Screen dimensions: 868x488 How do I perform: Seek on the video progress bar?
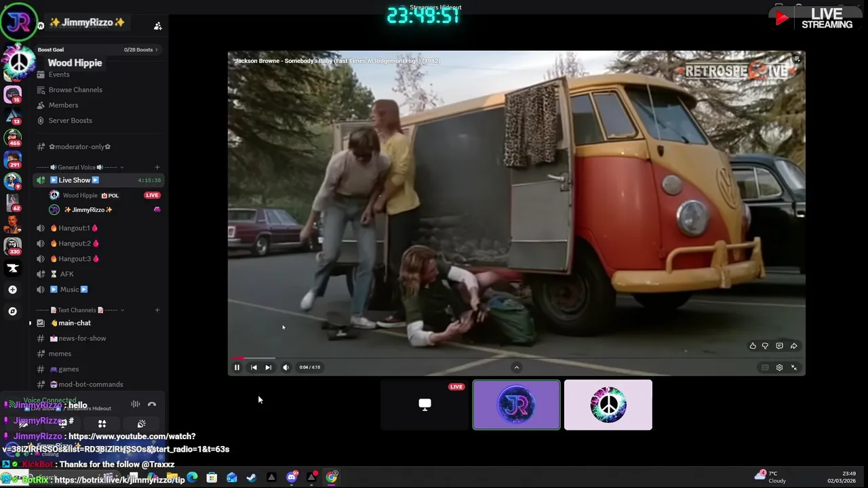point(517,358)
